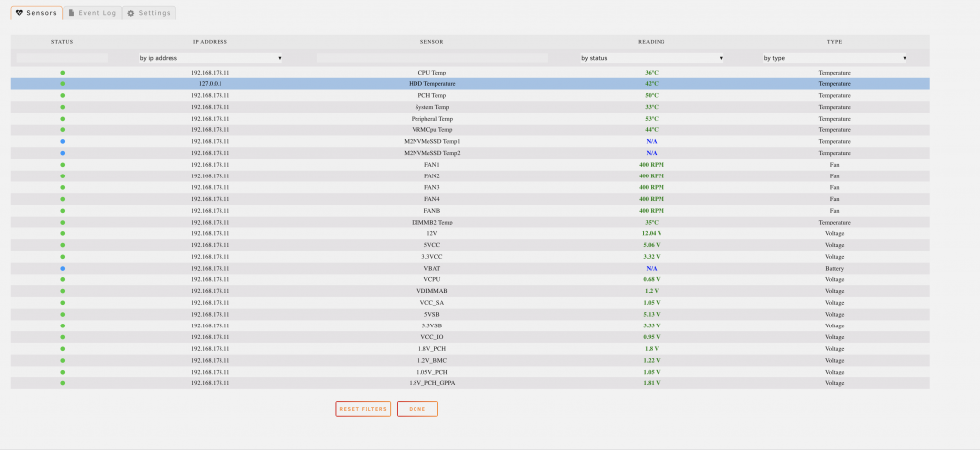The height and width of the screenshot is (450, 980).
Task: Click the green status dot for System Temp
Action: click(x=62, y=107)
